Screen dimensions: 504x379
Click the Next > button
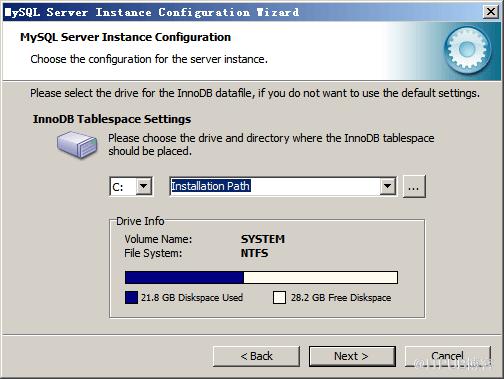click(x=352, y=356)
